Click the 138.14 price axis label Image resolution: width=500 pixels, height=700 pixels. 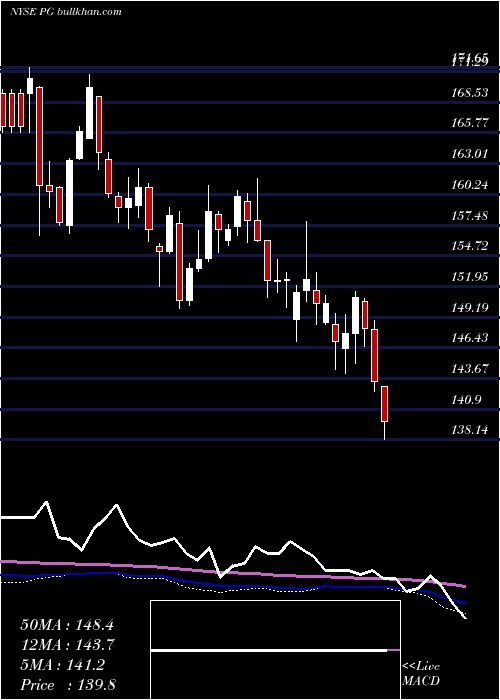[471, 430]
